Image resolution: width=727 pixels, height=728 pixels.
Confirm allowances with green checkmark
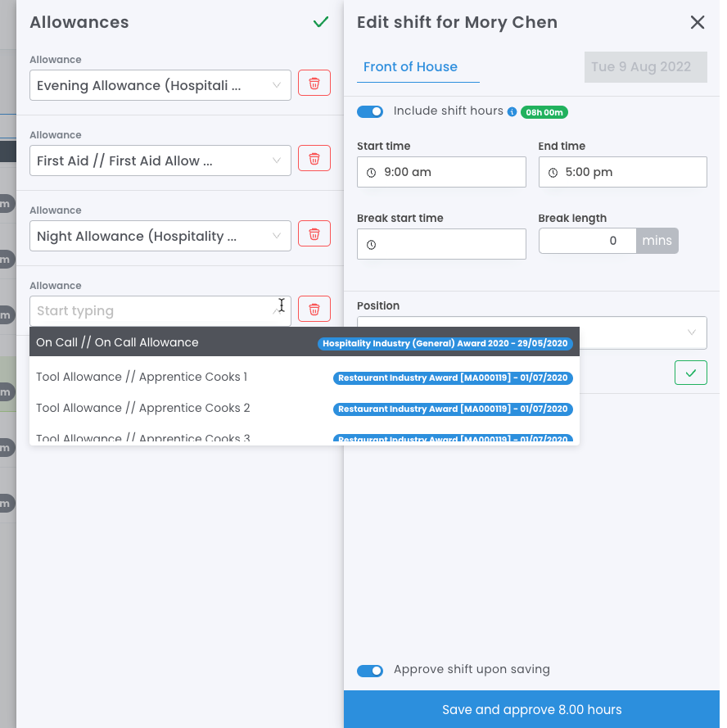click(x=321, y=22)
